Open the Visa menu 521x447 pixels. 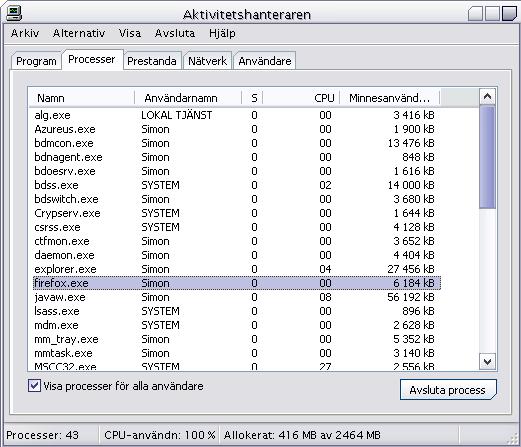130,33
